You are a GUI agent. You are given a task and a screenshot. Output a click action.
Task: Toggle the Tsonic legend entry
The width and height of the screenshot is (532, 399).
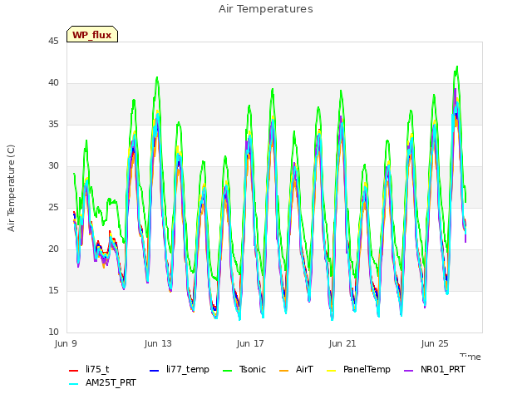click(244, 369)
